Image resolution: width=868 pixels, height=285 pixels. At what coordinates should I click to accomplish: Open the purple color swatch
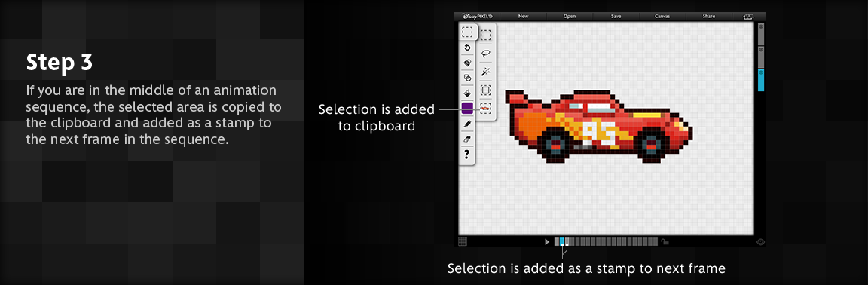467,109
